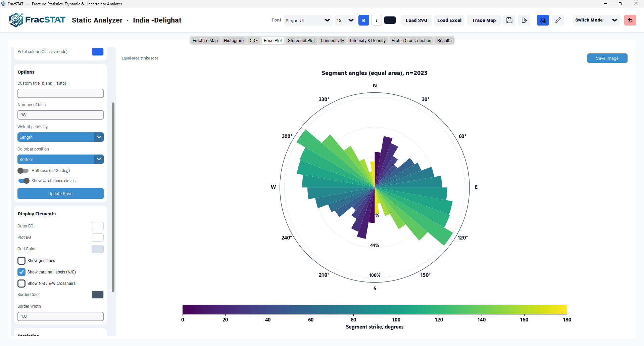
Task: Toggle Half rose (0-180 deg) switch
Action: (23, 171)
